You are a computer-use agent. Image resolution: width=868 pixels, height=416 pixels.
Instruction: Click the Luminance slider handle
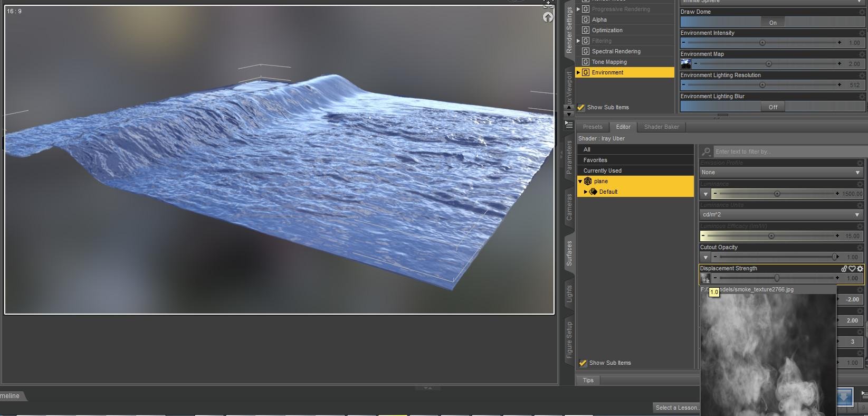tap(777, 194)
